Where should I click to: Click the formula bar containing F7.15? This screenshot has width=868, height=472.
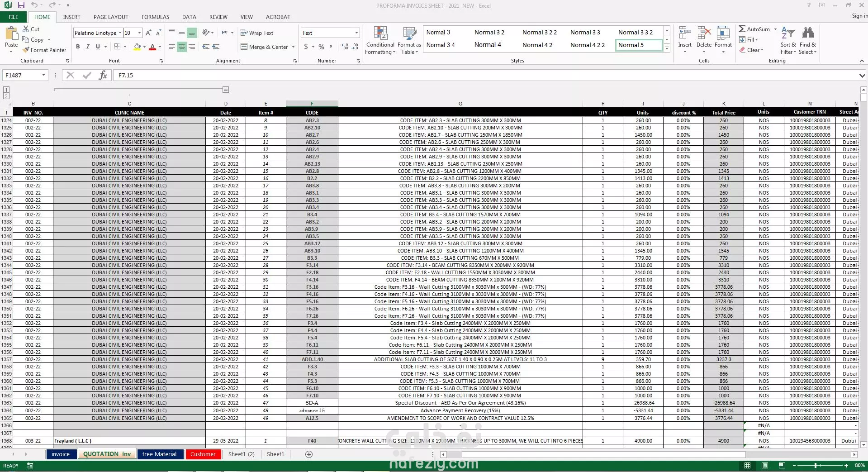(x=485, y=76)
